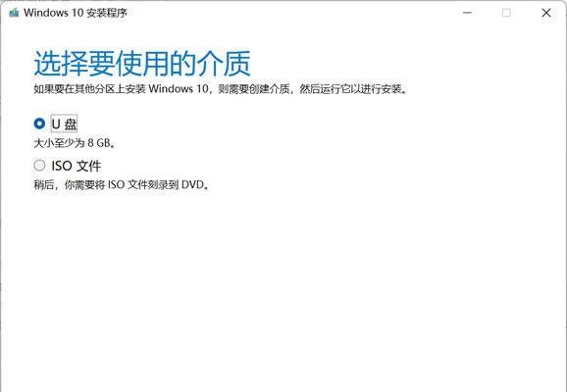Image resolution: width=567 pixels, height=392 pixels.
Task: Select the U 盘 radio button circle
Action: (x=39, y=123)
